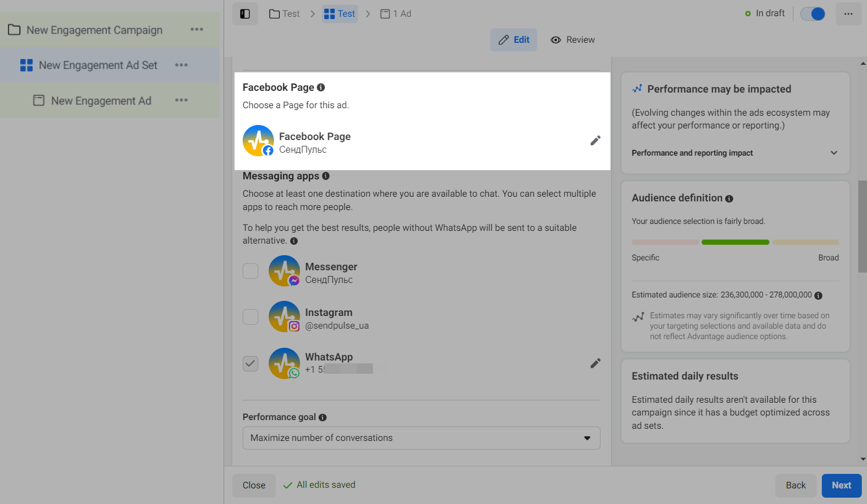Screen dimensions: 867x504
Task: Switch off the draft status toggle
Action: coord(813,14)
